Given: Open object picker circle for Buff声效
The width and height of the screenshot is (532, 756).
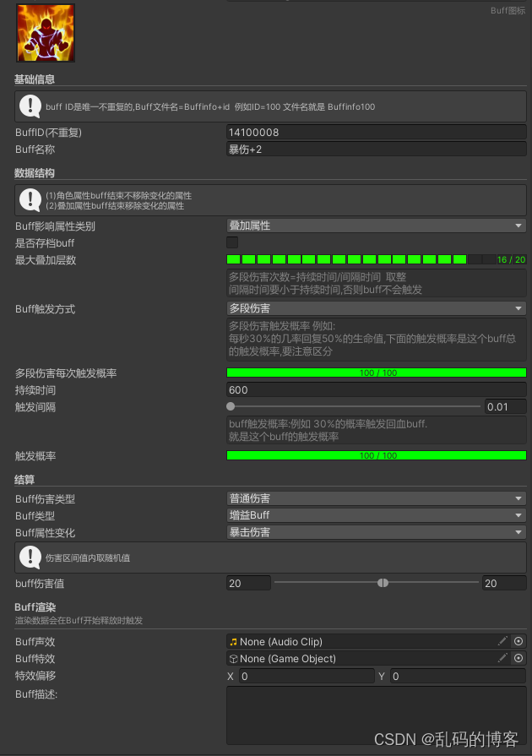Looking at the screenshot, I should pyautogui.click(x=518, y=641).
